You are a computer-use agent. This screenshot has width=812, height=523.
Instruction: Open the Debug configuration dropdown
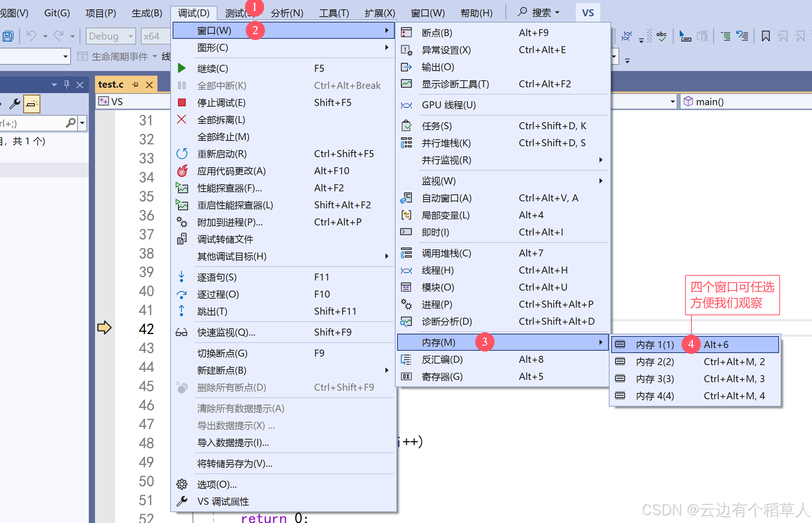[111, 36]
